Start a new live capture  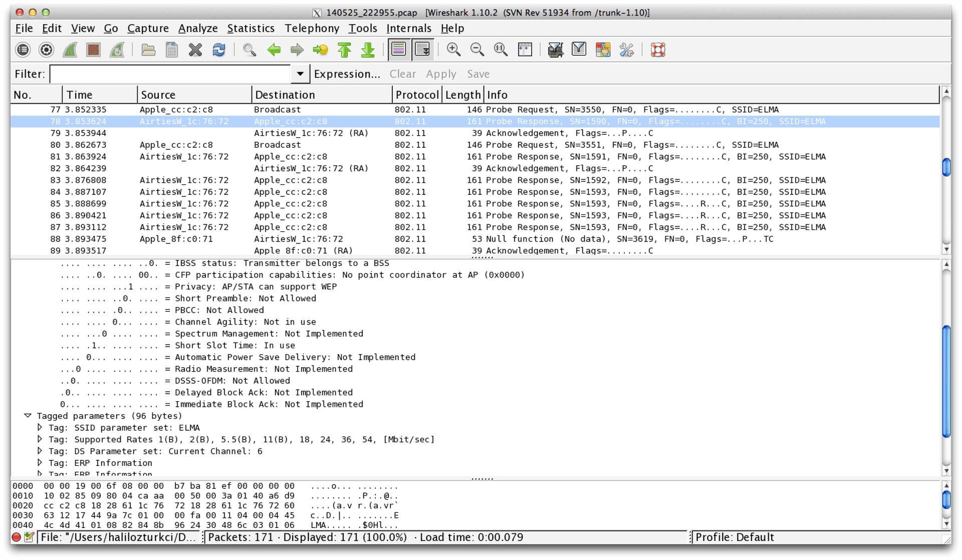[70, 50]
